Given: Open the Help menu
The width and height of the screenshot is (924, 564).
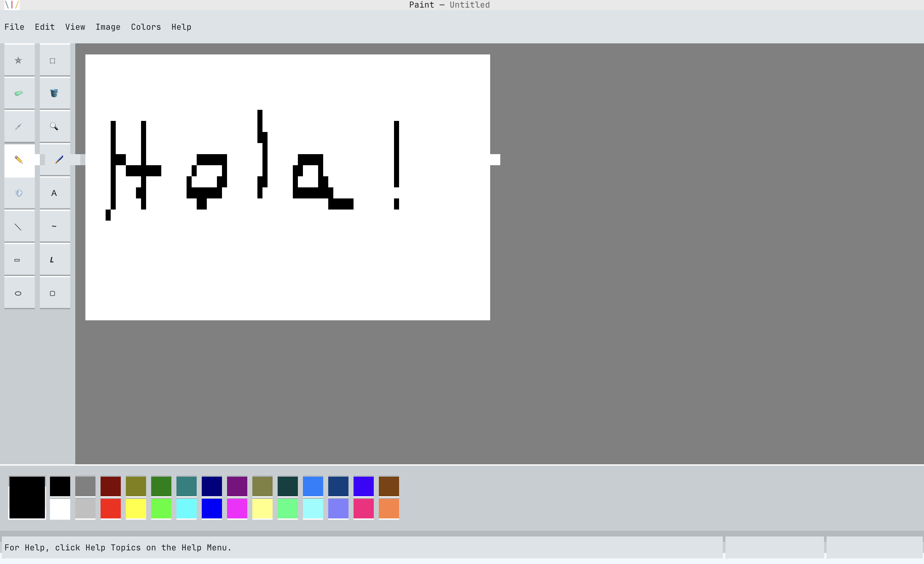Looking at the screenshot, I should pos(181,27).
